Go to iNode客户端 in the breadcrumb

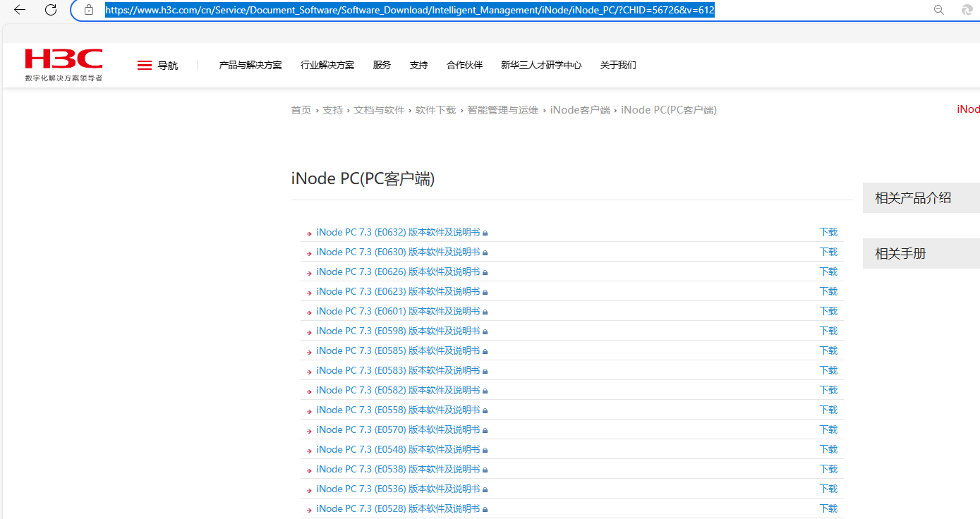point(580,110)
